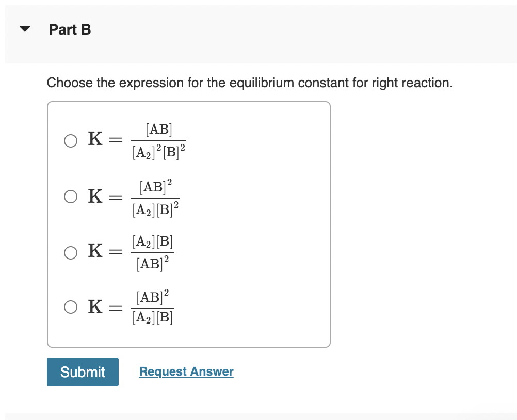
Task: Select the last answer K = [AB]²/[A₂][B]
Action: (x=70, y=307)
